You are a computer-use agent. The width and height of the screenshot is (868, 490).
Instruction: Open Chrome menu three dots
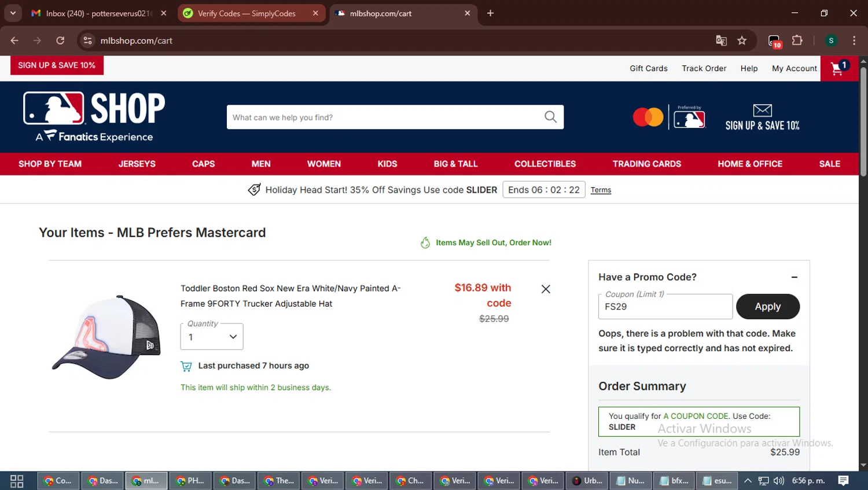pos(854,40)
